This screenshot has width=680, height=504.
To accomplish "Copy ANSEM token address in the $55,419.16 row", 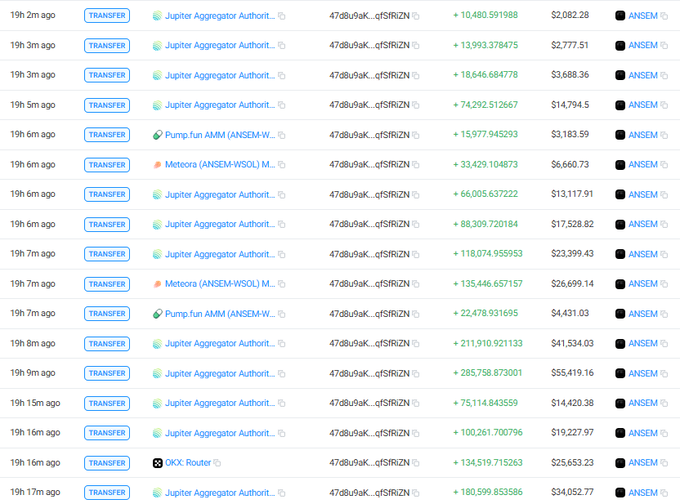I will click(x=664, y=373).
